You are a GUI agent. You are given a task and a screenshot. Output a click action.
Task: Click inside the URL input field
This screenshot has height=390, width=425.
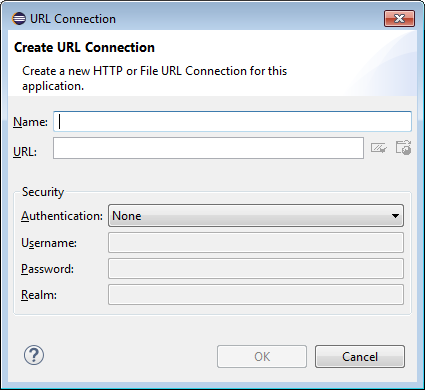(x=208, y=148)
